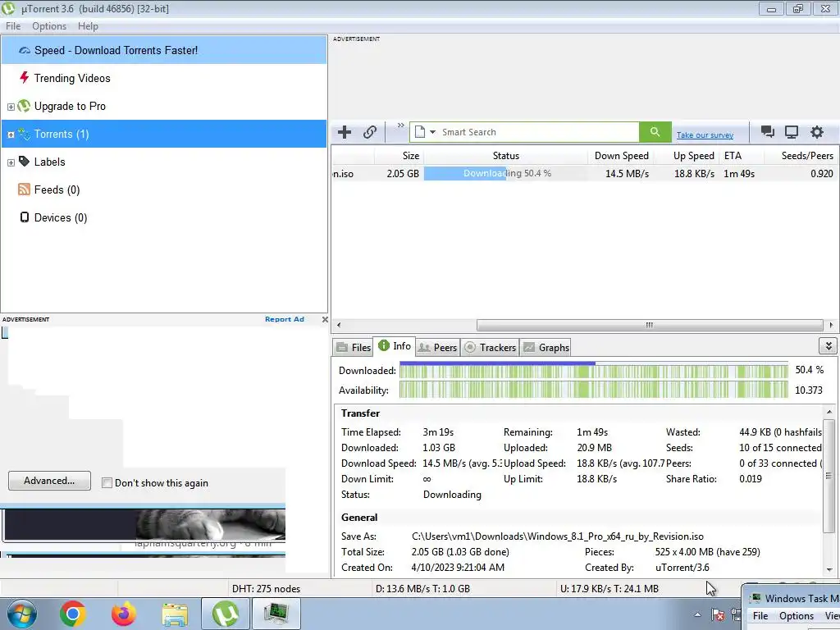Click the lightning bolt Trending Videos icon

(x=24, y=78)
